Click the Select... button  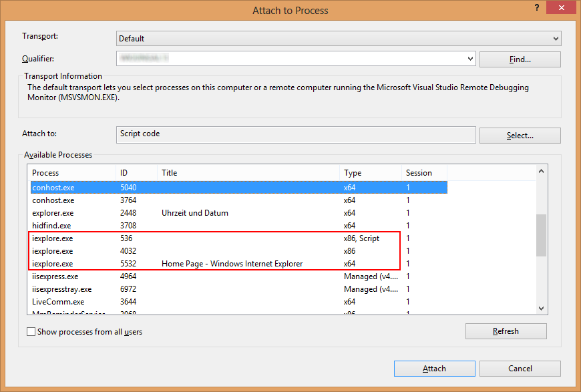coord(520,136)
